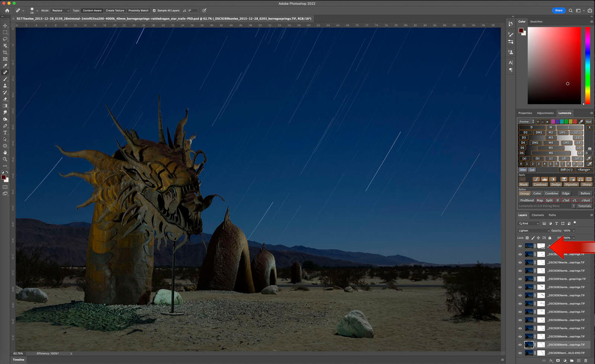Click the Home icon in options bar
The image size is (595, 364).
(x=7, y=10)
